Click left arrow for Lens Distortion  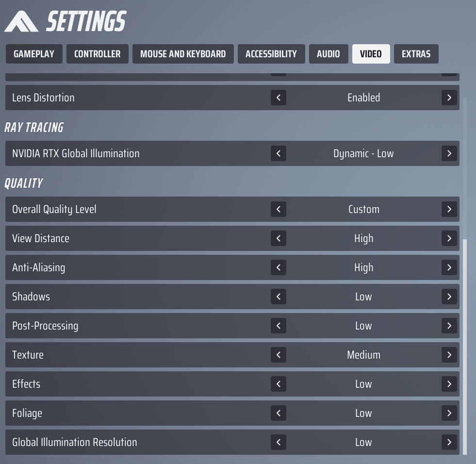pos(279,98)
